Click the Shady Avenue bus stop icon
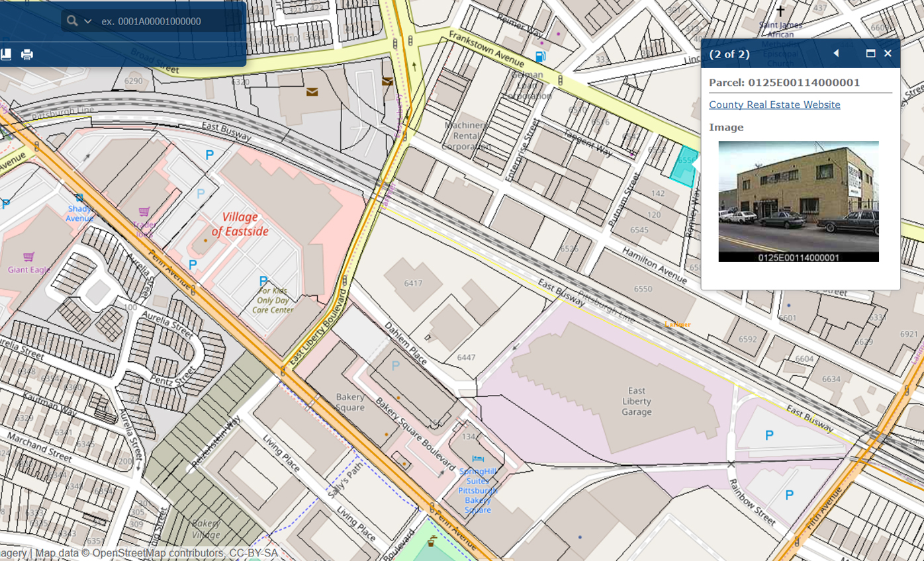Image resolution: width=924 pixels, height=561 pixels. pyautogui.click(x=79, y=197)
